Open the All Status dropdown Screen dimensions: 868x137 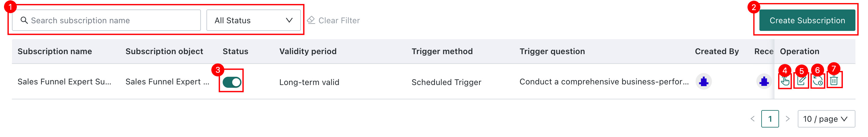[x=253, y=20]
